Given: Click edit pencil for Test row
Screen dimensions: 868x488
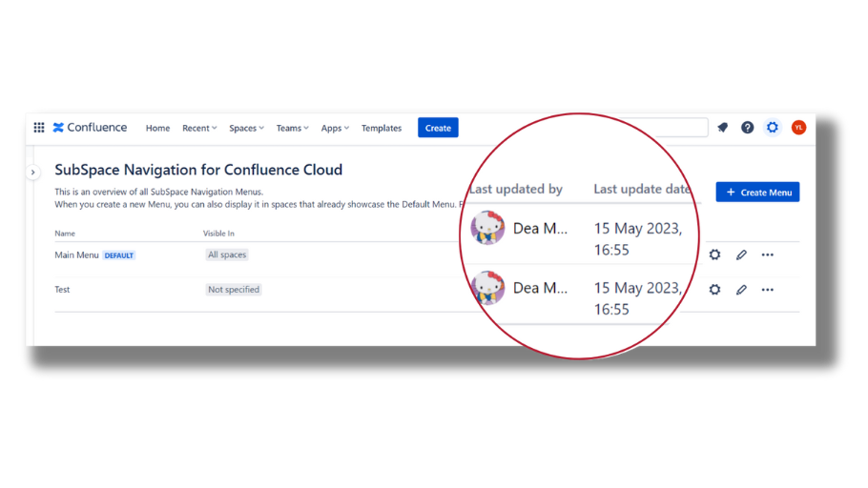Looking at the screenshot, I should (x=741, y=290).
